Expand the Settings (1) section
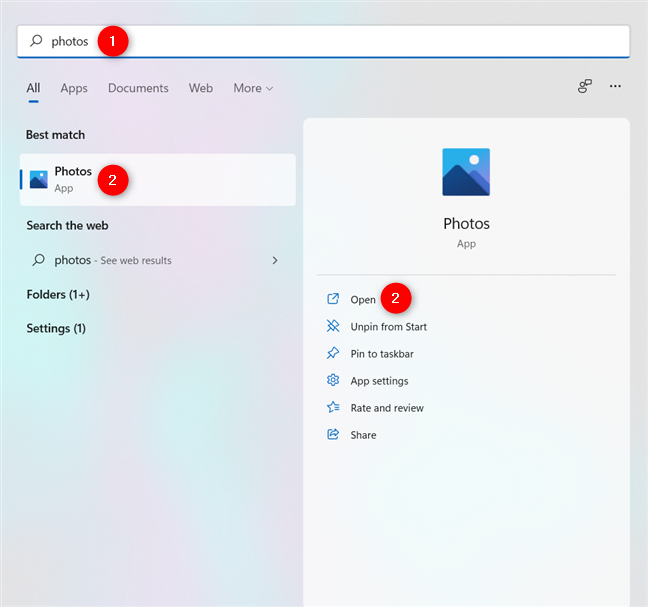Screen dimensions: 648x607 click(x=56, y=328)
